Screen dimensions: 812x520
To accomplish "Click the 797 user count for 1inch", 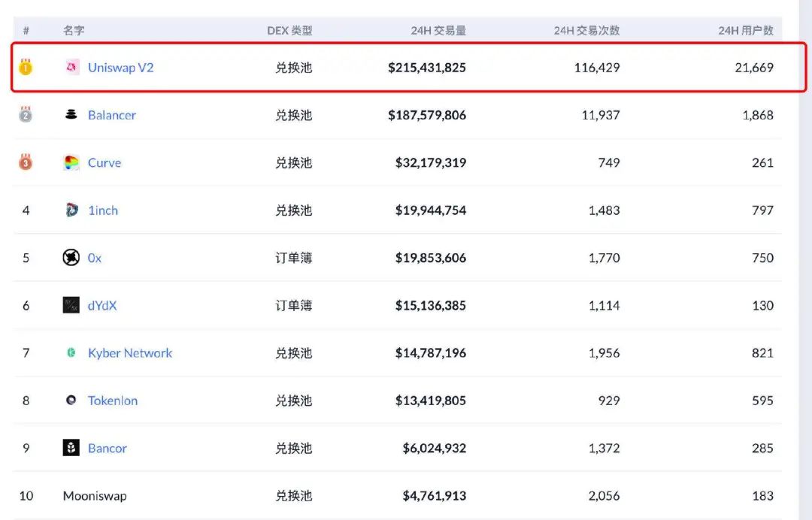I will coord(763,210).
